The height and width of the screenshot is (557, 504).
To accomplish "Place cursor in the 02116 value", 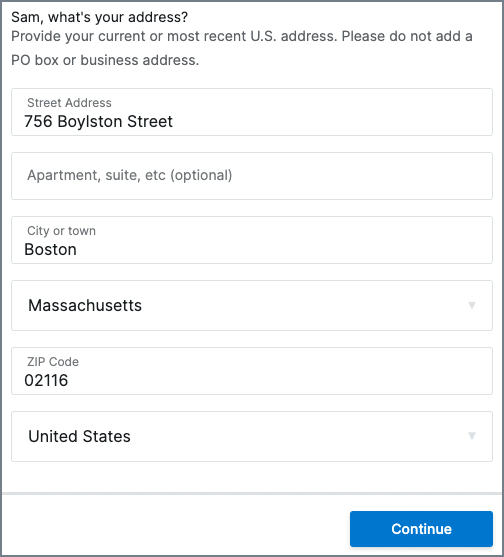I will tap(46, 380).
